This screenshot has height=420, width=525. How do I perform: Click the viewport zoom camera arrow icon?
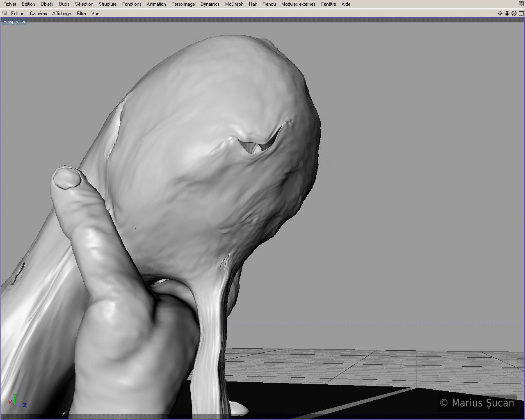point(507,14)
